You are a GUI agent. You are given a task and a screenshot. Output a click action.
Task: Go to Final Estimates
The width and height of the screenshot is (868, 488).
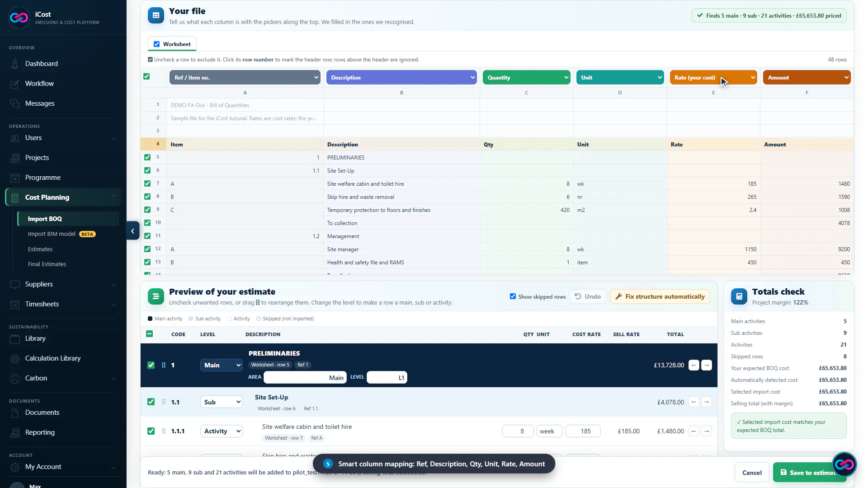(x=47, y=264)
